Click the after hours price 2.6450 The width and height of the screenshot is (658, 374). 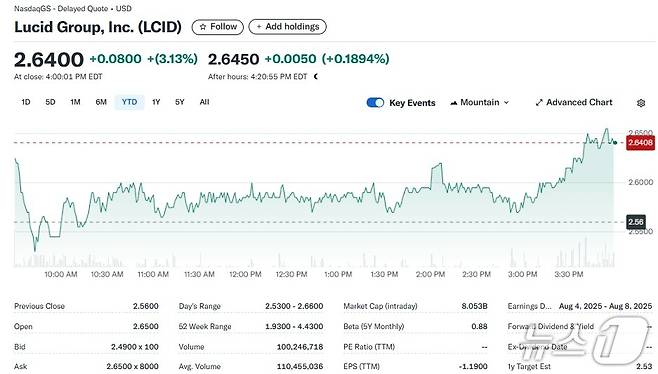pos(233,59)
